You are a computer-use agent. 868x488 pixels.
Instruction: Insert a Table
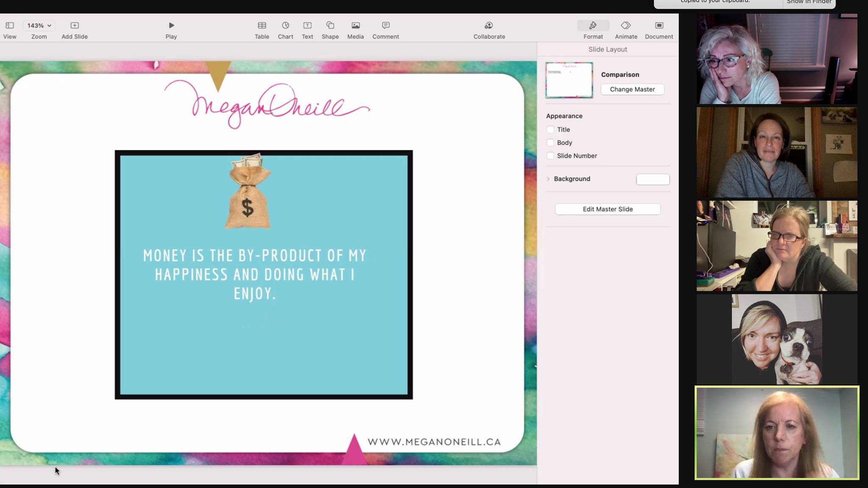pos(262,30)
